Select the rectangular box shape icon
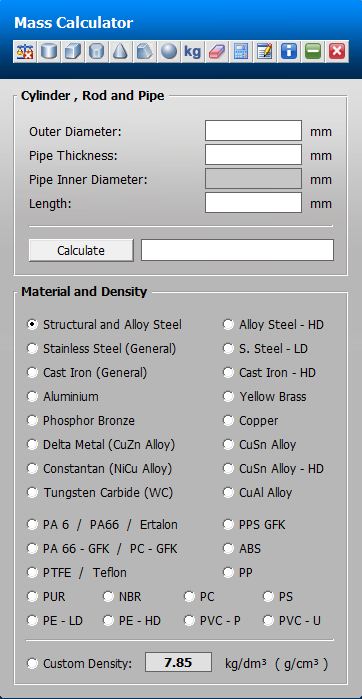The width and height of the screenshot is (362, 699). coord(73,52)
